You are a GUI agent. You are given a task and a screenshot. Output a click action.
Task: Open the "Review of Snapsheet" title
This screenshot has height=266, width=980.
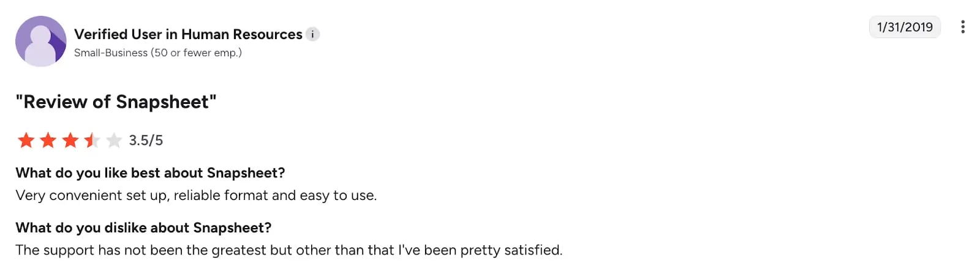point(116,102)
